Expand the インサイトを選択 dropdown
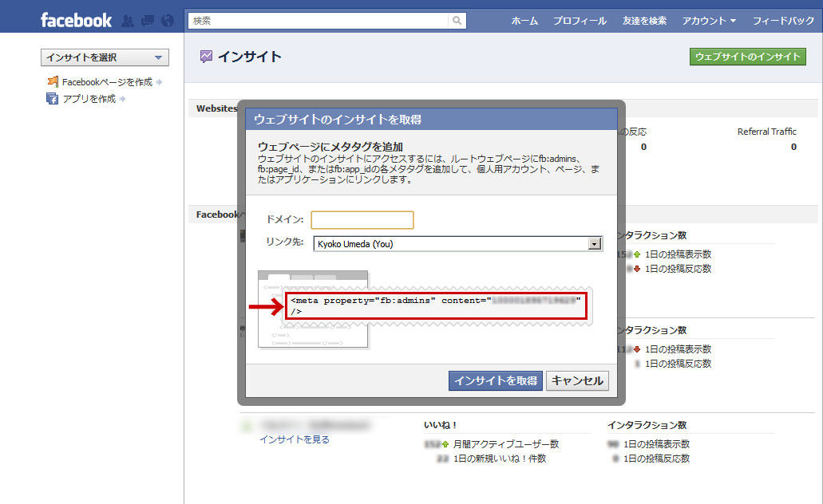This screenshot has width=823, height=504. [x=105, y=57]
